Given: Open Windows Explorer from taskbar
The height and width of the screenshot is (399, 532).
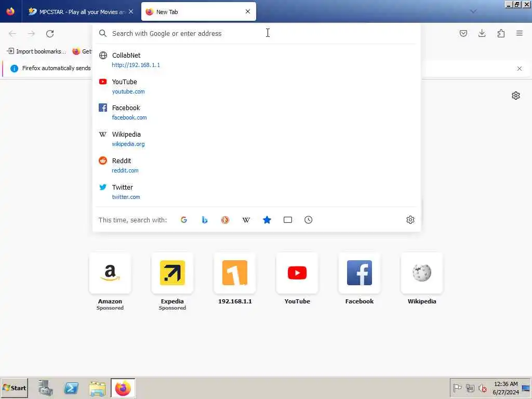Looking at the screenshot, I should [97, 388].
